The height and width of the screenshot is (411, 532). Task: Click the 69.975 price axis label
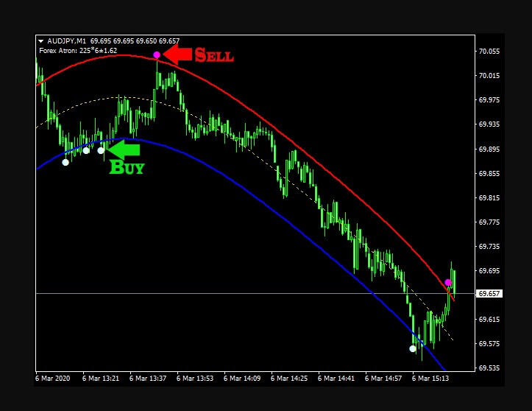(489, 100)
